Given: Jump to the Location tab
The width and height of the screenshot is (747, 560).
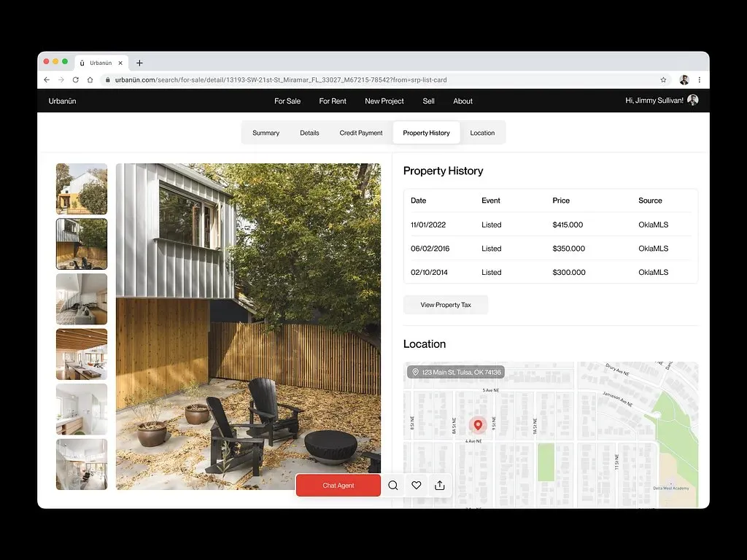Looking at the screenshot, I should [482, 133].
